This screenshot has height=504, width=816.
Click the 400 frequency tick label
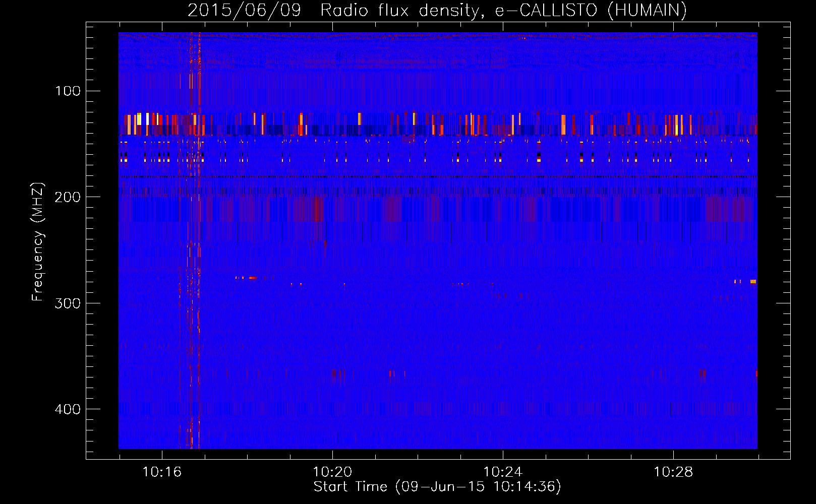click(x=68, y=409)
